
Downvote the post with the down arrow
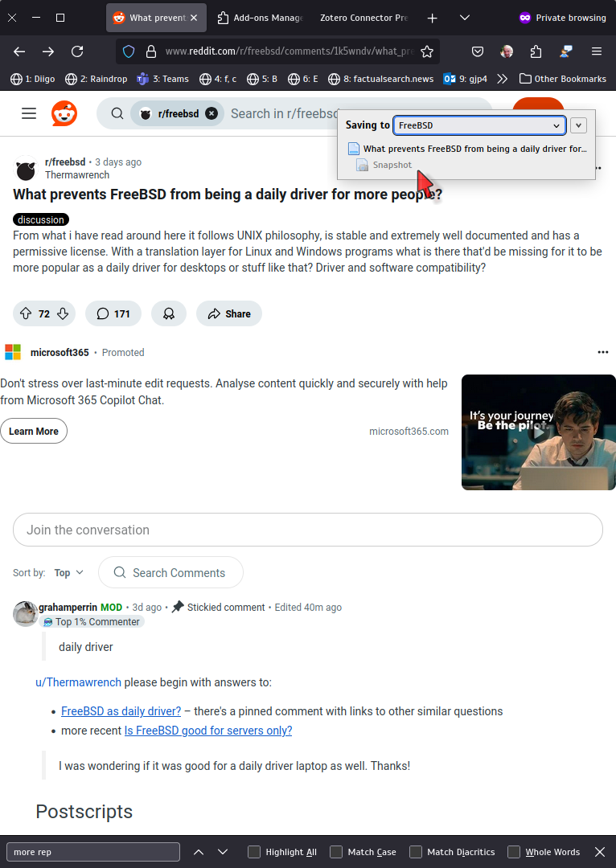[63, 314]
